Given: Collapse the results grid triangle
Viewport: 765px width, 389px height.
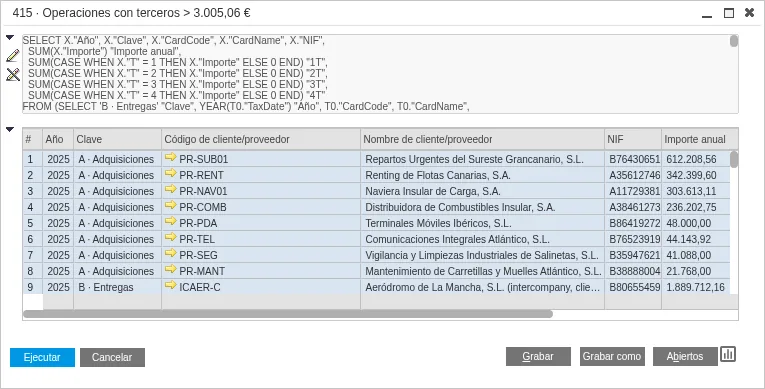Looking at the screenshot, I should click(x=10, y=129).
